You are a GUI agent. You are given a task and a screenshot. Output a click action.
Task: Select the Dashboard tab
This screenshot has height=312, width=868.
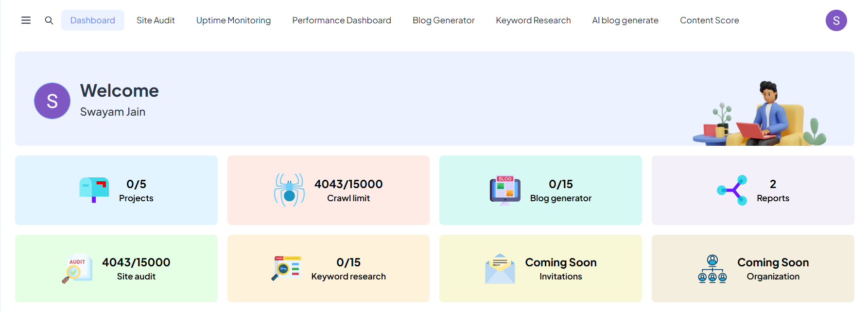pos(93,20)
